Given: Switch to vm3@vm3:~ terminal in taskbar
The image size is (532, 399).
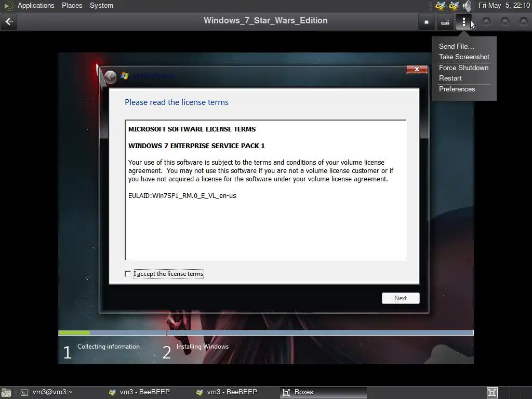Looking at the screenshot, I should coord(46,392).
